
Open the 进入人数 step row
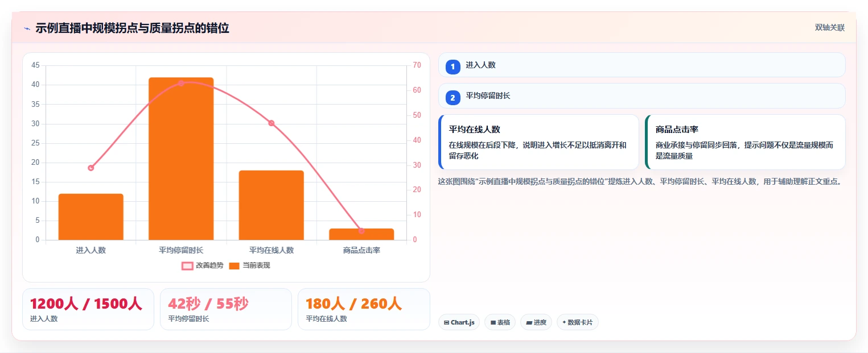[x=641, y=65]
